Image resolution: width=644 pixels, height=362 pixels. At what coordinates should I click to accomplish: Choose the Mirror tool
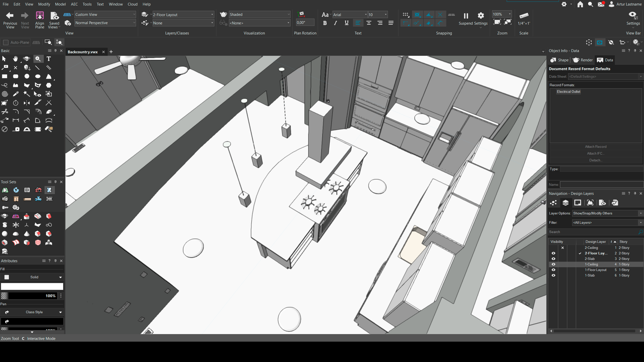27,103
